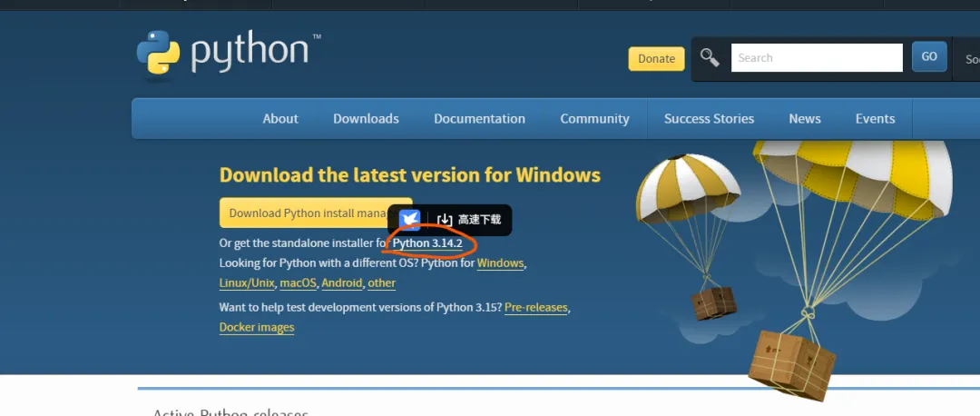
Task: Follow the Linux/Unix link
Action: click(x=247, y=282)
